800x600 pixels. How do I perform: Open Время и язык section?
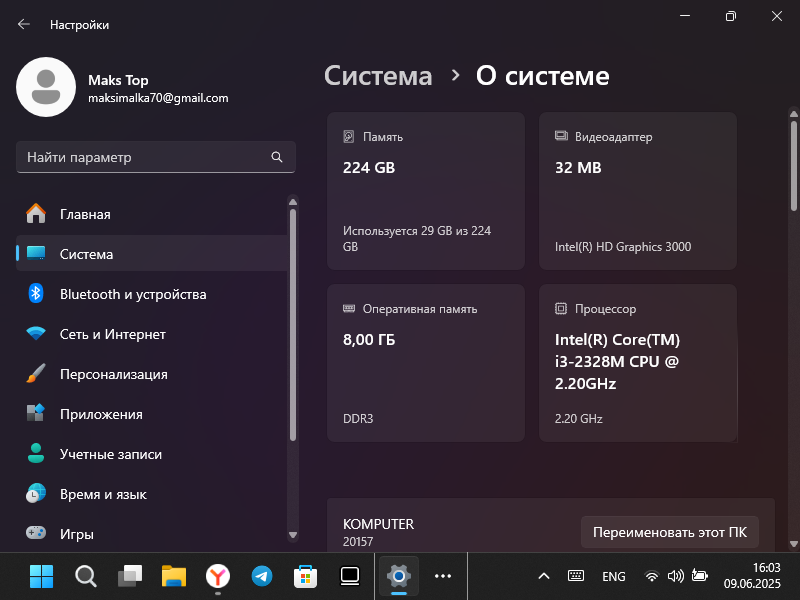(x=152, y=494)
